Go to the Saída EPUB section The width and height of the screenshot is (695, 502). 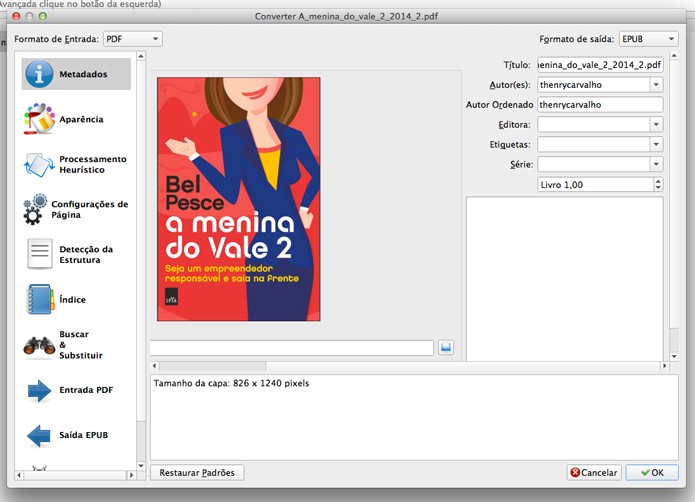point(76,435)
